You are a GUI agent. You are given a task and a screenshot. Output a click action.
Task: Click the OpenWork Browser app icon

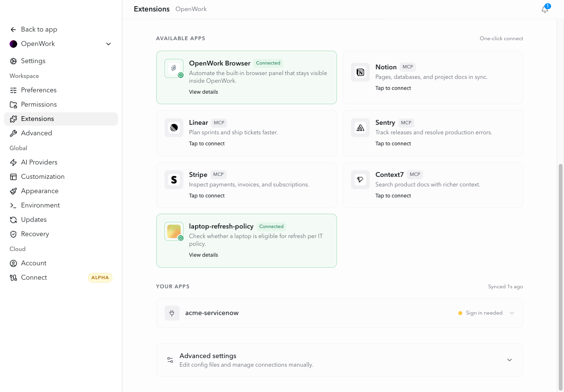[x=174, y=68]
